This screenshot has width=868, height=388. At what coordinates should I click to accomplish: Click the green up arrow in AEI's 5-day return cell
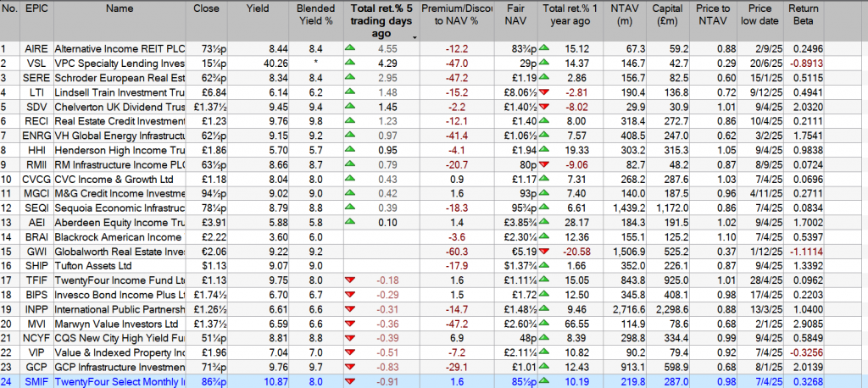(348, 222)
